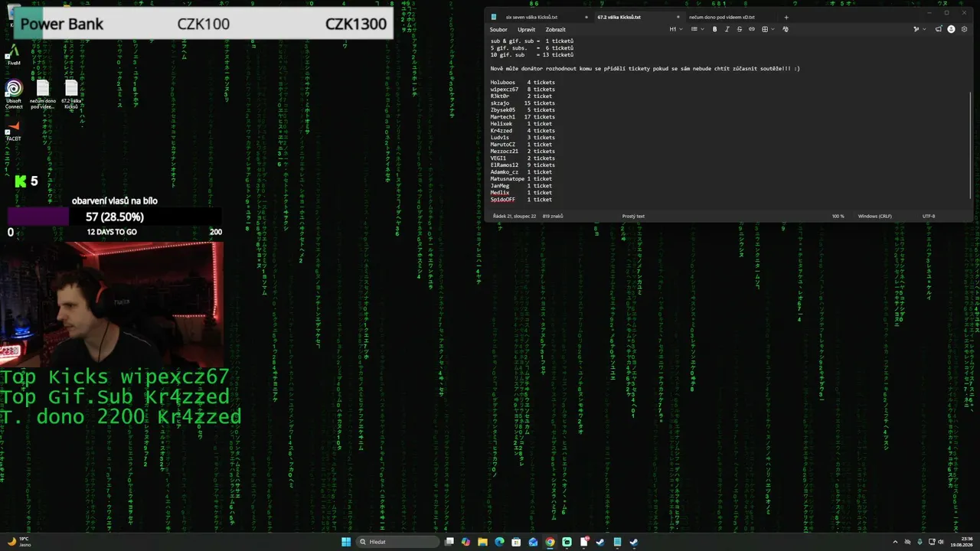Click the 'Mezzocz21 2 tickets' line
This screenshot has height=551, width=980.
pyautogui.click(x=523, y=151)
